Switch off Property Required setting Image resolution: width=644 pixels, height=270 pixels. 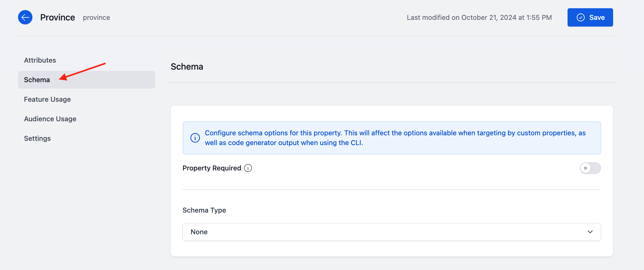point(590,168)
